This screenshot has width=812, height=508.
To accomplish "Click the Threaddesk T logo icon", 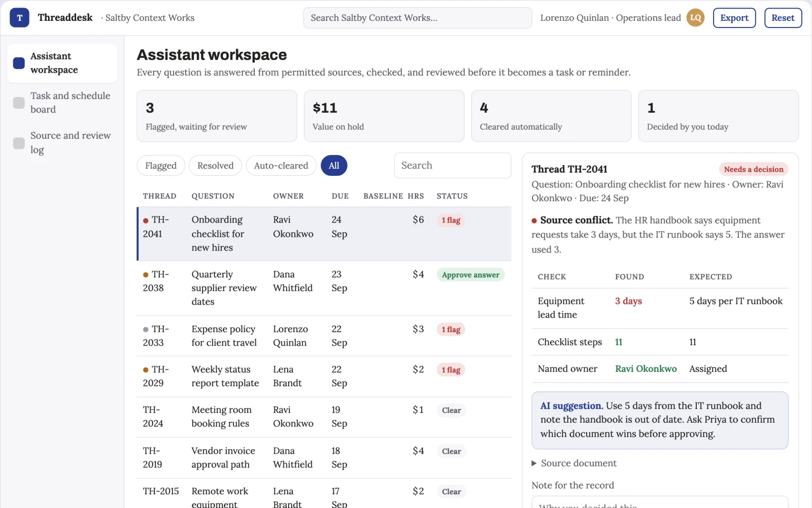I will click(x=19, y=18).
